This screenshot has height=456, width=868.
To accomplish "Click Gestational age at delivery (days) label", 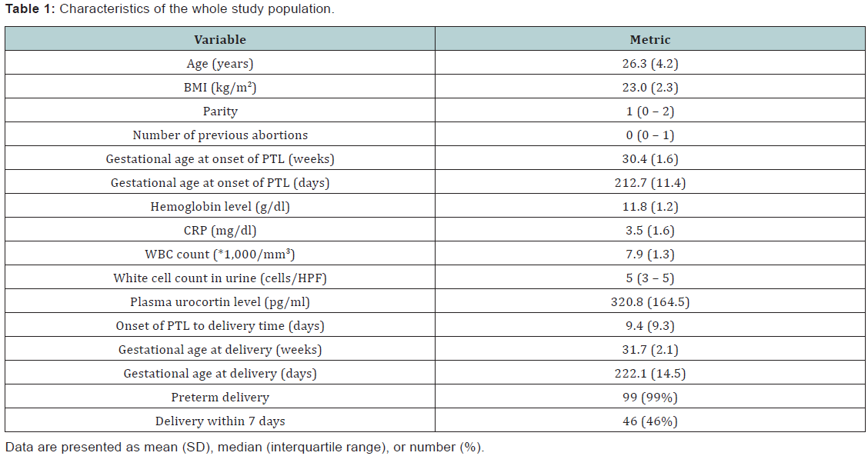I will point(219,373).
